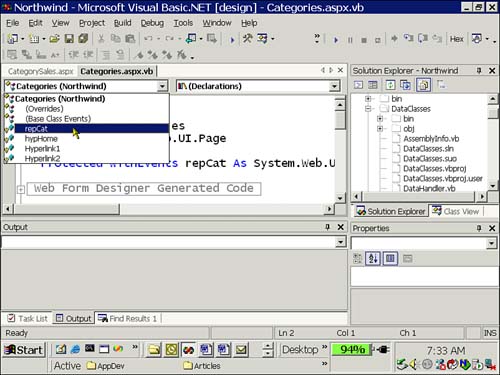Click the Save floppy disk icon

coord(69,39)
